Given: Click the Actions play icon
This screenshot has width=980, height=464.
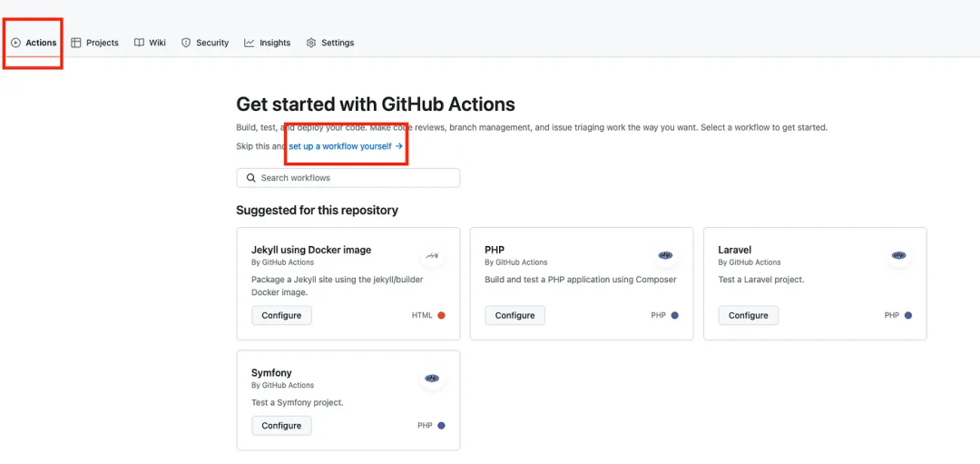Looking at the screenshot, I should pyautogui.click(x=15, y=43).
